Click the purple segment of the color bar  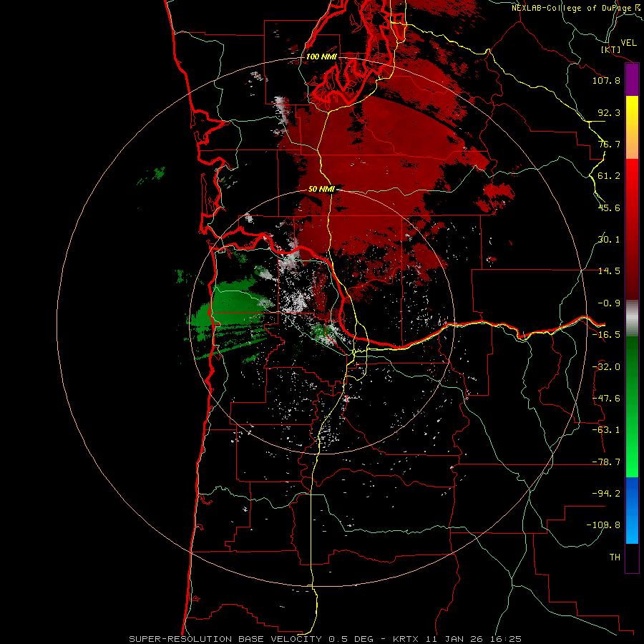(x=632, y=80)
